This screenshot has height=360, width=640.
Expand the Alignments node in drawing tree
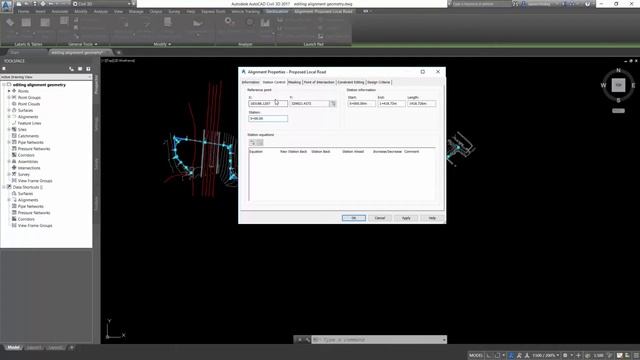(x=9, y=117)
